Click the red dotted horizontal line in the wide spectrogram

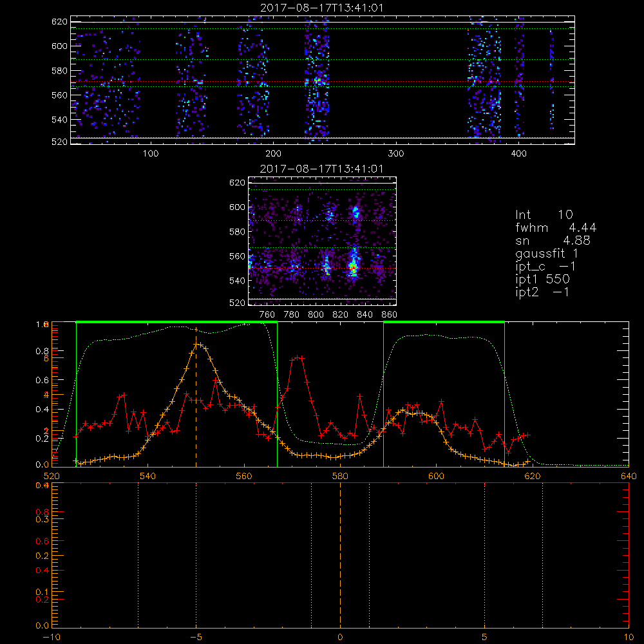[x=323, y=81]
